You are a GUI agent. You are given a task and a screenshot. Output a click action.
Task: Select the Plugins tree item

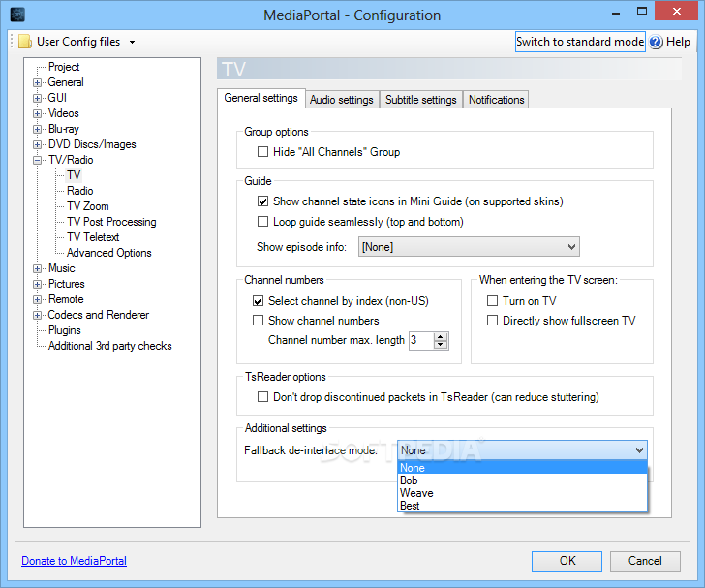[x=65, y=330]
